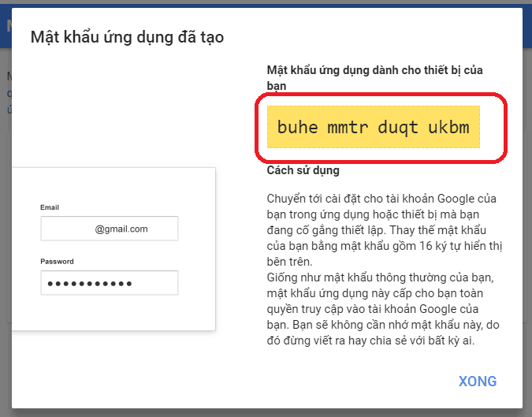Select the "duqt" password segment
The width and height of the screenshot is (532, 417).
click(x=399, y=126)
